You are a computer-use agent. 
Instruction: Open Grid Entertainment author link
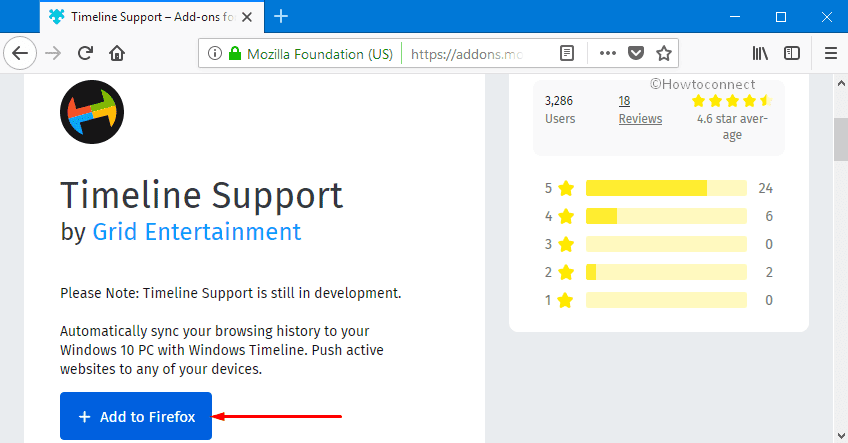(x=197, y=232)
